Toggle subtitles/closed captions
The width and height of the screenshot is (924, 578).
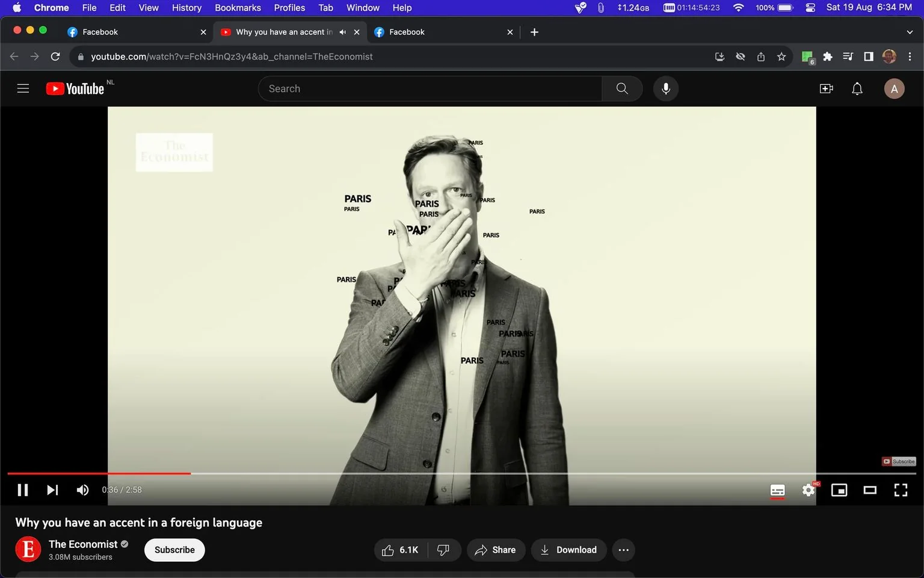(x=777, y=490)
